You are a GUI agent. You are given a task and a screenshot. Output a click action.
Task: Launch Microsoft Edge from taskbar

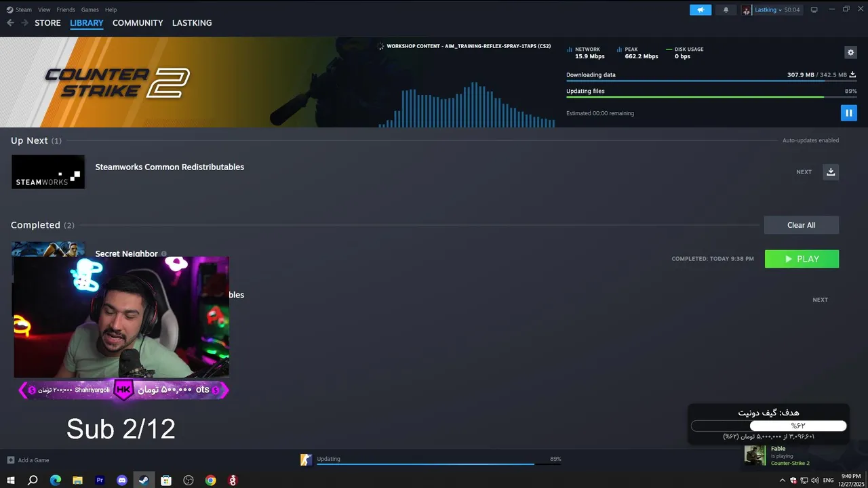coord(56,481)
